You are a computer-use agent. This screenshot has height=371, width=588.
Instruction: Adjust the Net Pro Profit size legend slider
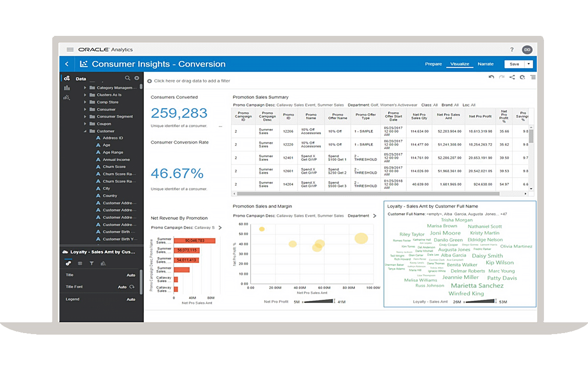[319, 301]
